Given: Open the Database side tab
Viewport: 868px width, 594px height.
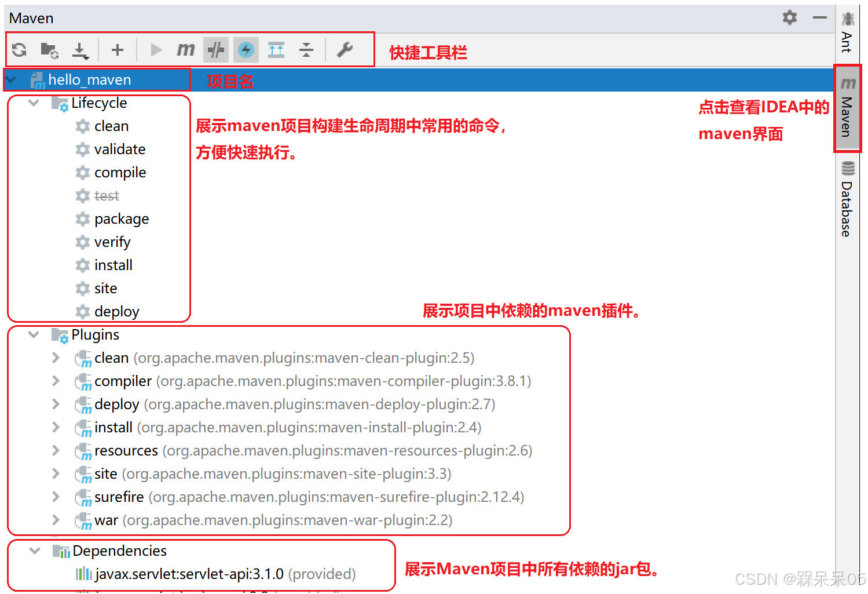Looking at the screenshot, I should click(848, 199).
